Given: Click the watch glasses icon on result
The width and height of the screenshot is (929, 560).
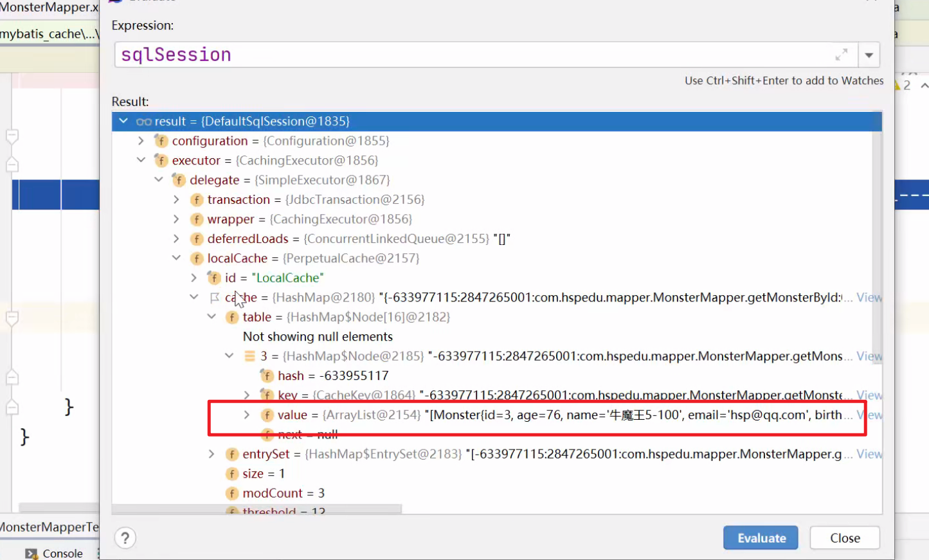Looking at the screenshot, I should (144, 122).
